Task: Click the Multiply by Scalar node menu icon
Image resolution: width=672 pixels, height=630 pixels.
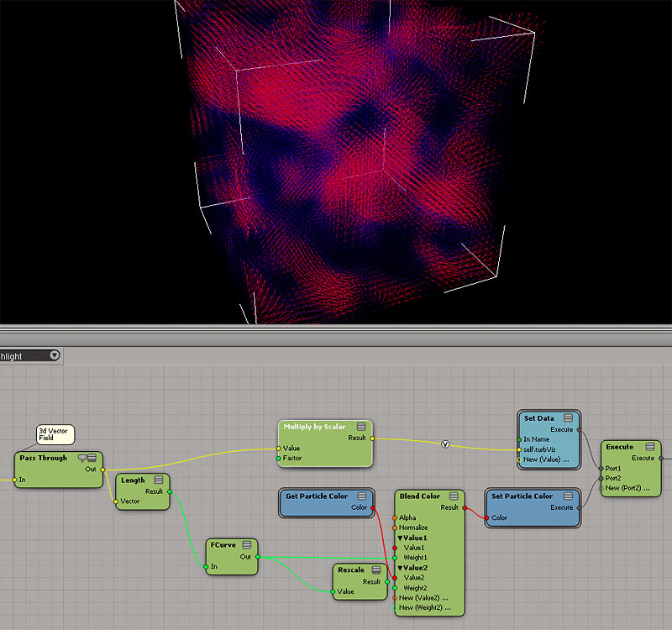Action: [x=360, y=427]
